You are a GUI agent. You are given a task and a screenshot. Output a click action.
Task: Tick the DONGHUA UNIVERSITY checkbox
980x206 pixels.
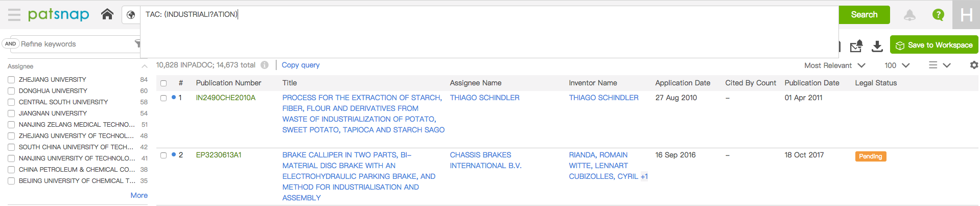(11, 91)
